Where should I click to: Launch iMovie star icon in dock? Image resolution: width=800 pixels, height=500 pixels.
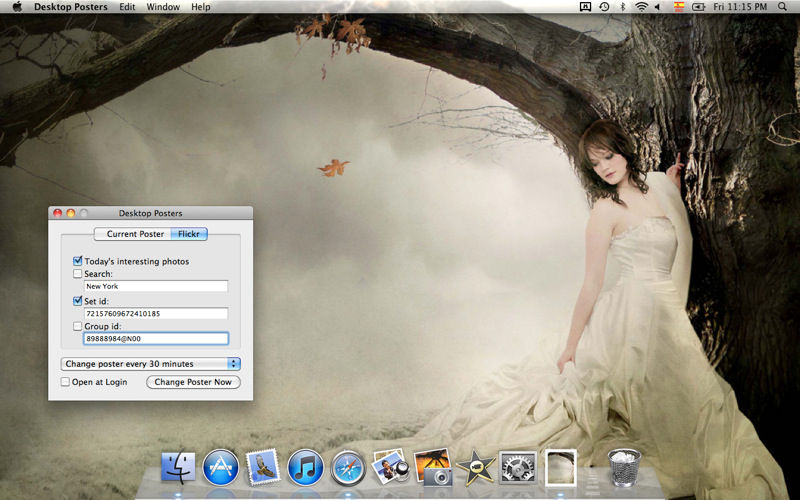tap(473, 467)
